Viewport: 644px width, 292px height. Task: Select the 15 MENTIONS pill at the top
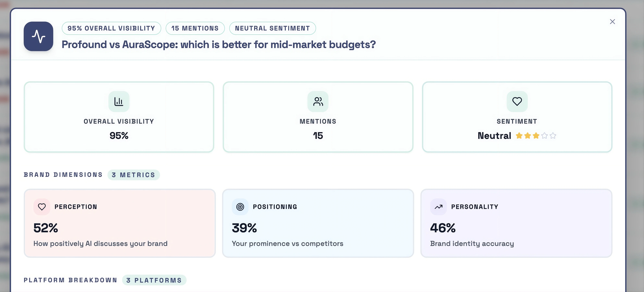(195, 28)
